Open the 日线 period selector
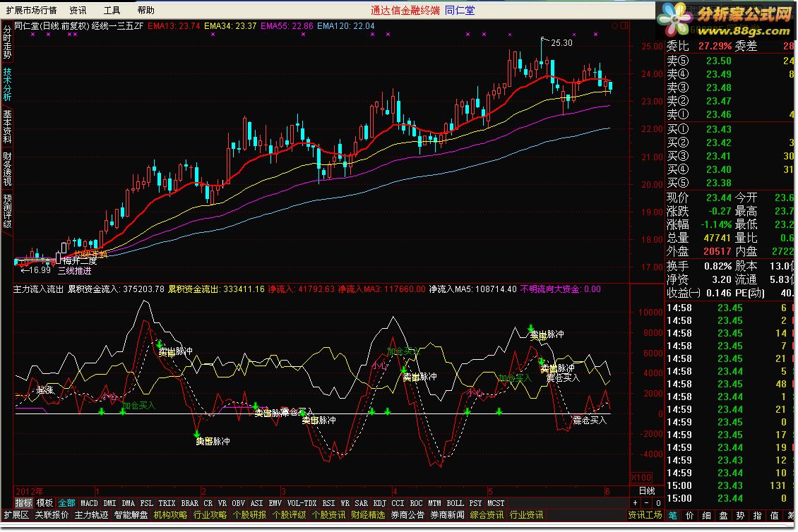Image resolution: width=798 pixels, height=532 pixels. [x=647, y=491]
